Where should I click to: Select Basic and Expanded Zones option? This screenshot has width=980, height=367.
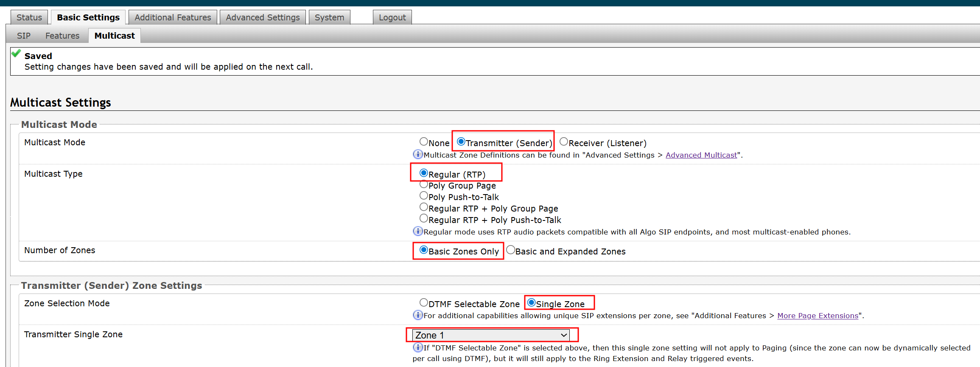511,250
